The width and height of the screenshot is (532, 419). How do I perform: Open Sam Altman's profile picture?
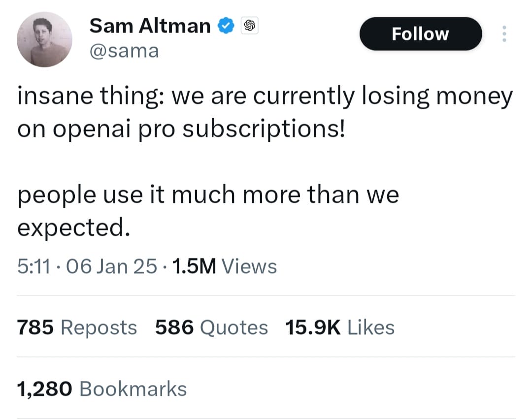point(45,40)
